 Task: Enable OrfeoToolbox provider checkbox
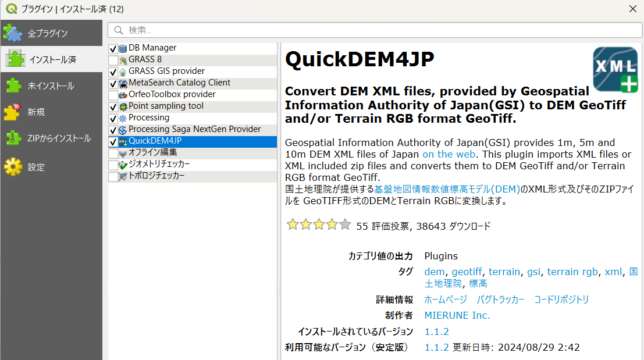point(113,95)
